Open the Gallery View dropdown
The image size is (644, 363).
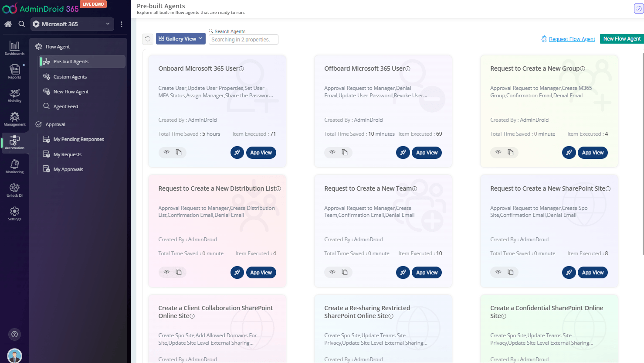point(181,39)
